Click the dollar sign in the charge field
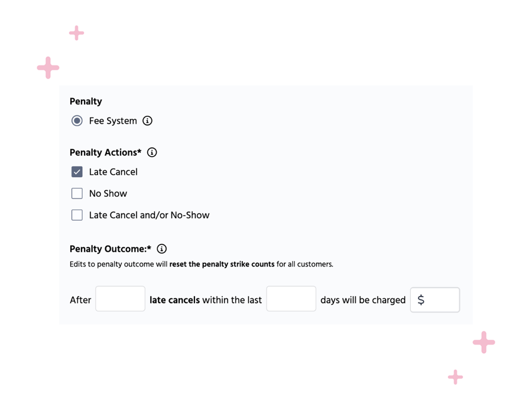This screenshot has height=410, width=532. click(421, 300)
